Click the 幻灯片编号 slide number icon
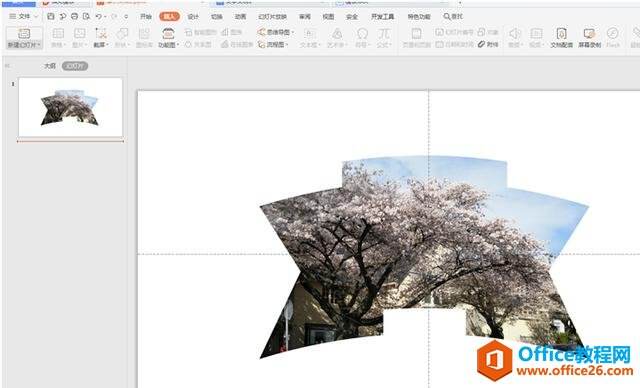Screen dimensions: 640x388 pos(454,32)
